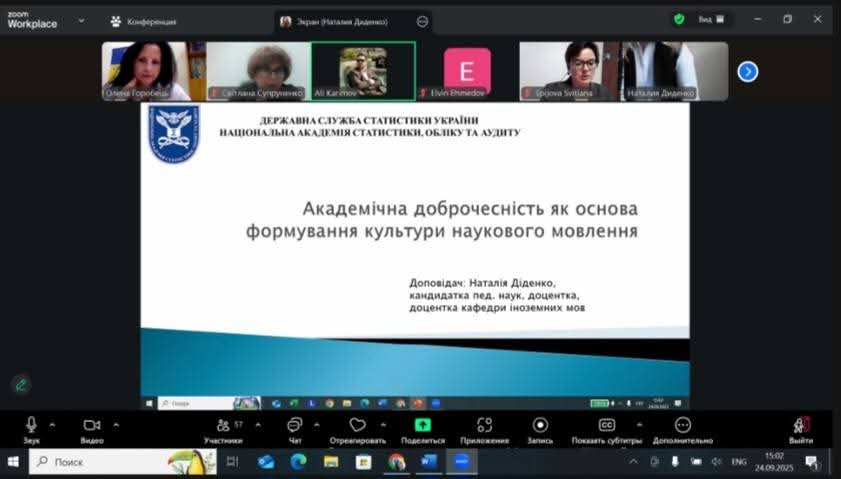The image size is (841, 479).
Task: Leave the meeting with the Выйти button
Action: pyautogui.click(x=800, y=426)
